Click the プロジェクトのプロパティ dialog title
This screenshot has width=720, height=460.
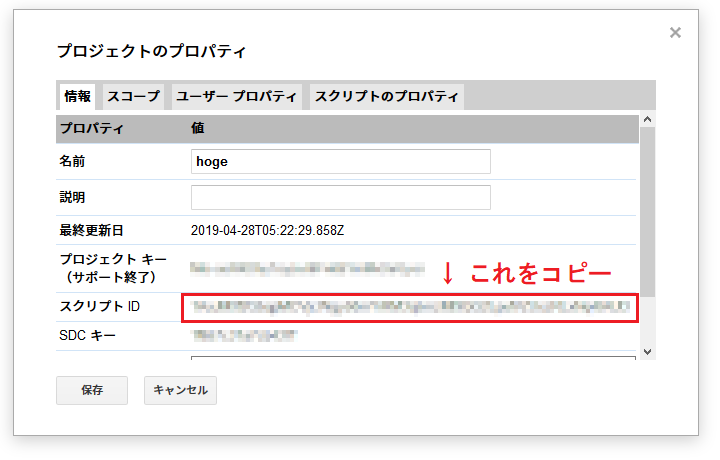point(152,51)
